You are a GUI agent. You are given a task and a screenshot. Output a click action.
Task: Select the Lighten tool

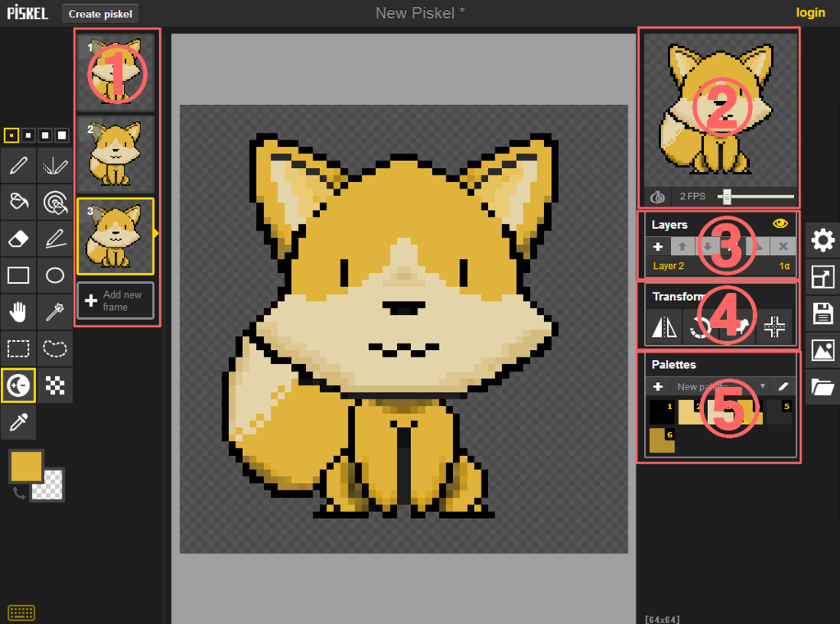click(18, 385)
